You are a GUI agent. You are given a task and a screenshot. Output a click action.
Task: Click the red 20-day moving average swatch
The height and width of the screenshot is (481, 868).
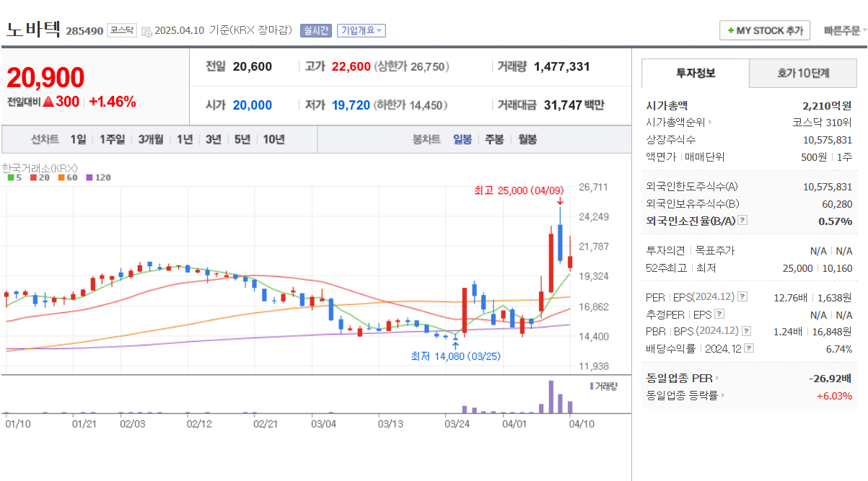[33, 177]
